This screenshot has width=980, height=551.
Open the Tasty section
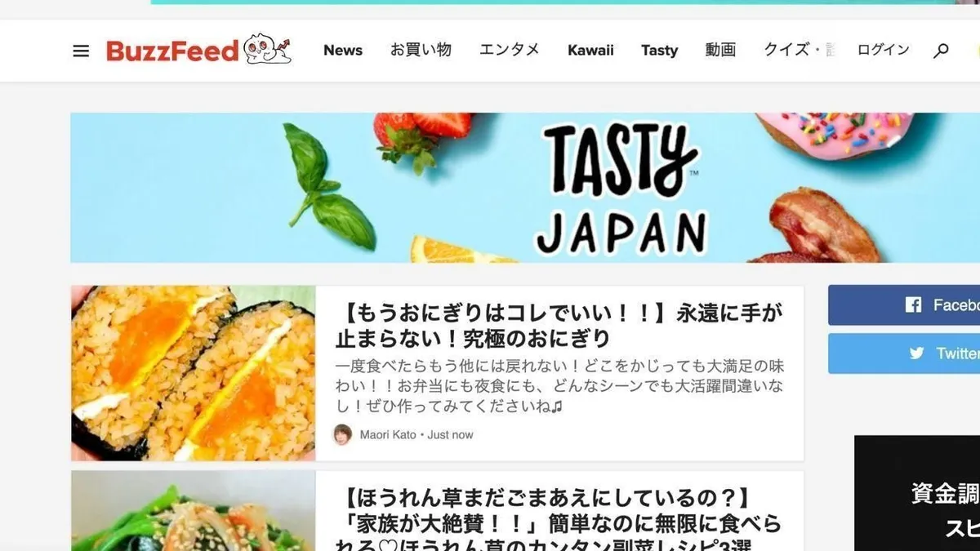click(x=660, y=51)
